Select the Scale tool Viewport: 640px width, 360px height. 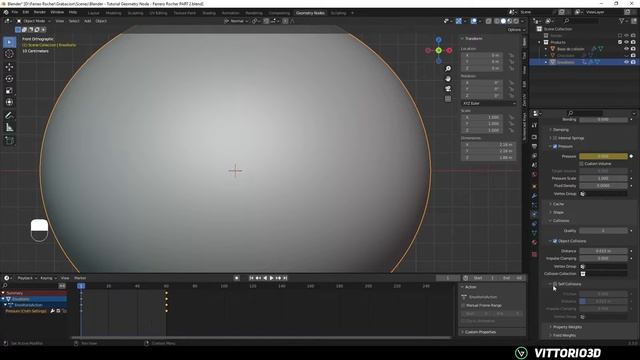coord(9,90)
